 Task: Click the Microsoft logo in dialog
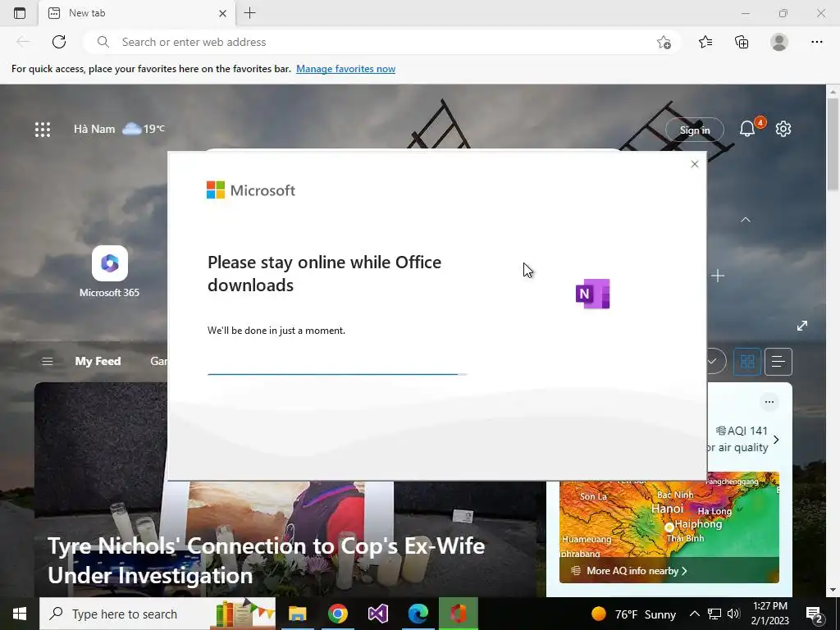pyautogui.click(x=251, y=190)
